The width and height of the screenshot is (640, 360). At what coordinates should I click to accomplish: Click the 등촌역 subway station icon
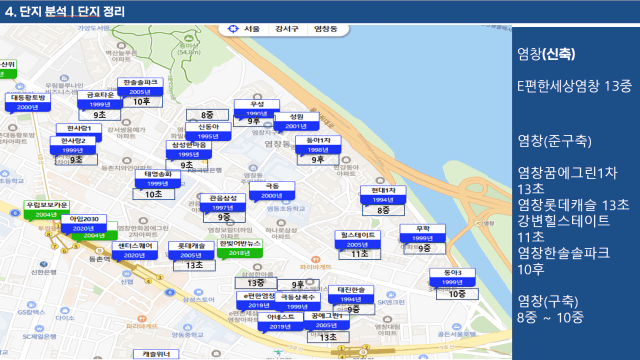(99, 251)
